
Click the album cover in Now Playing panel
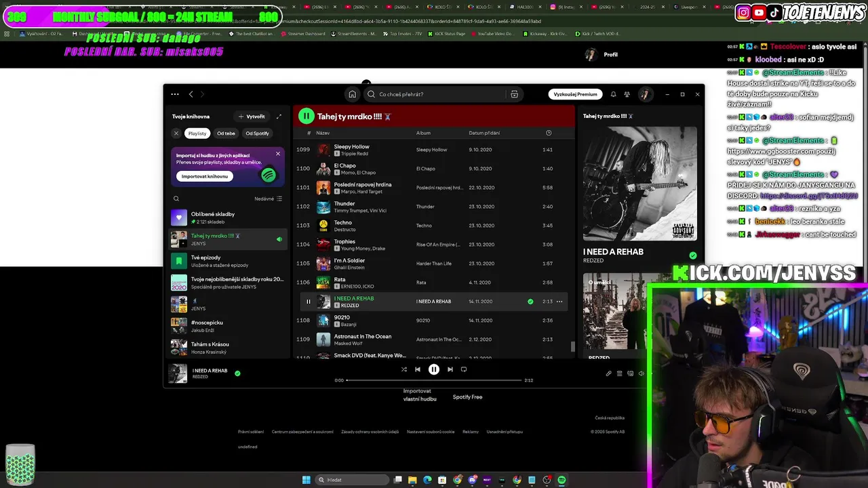(640, 184)
